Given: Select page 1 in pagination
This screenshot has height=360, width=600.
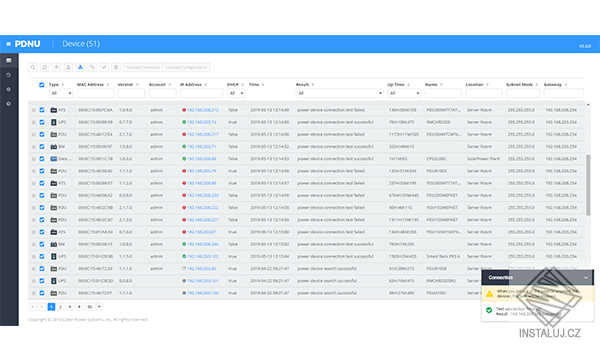Looking at the screenshot, I should (51, 307).
